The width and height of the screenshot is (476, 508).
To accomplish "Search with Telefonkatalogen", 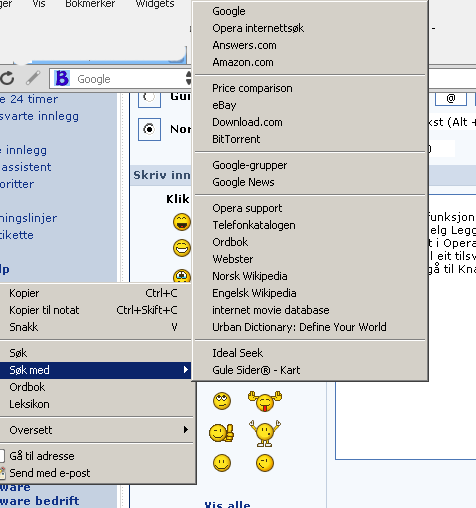I will [x=310, y=225].
